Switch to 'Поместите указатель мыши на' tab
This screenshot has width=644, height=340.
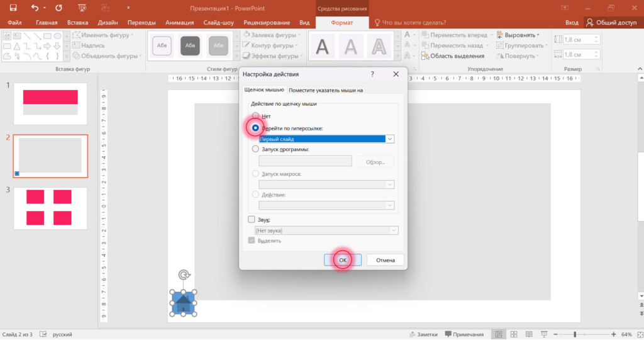(326, 90)
